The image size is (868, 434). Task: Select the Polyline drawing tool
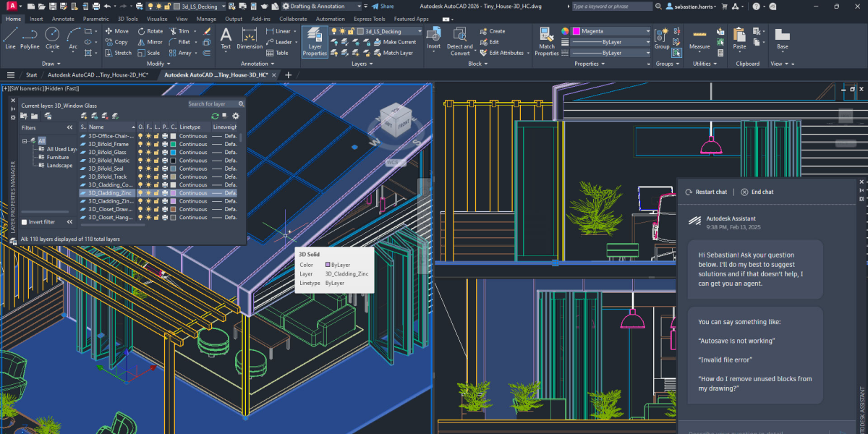click(x=30, y=38)
